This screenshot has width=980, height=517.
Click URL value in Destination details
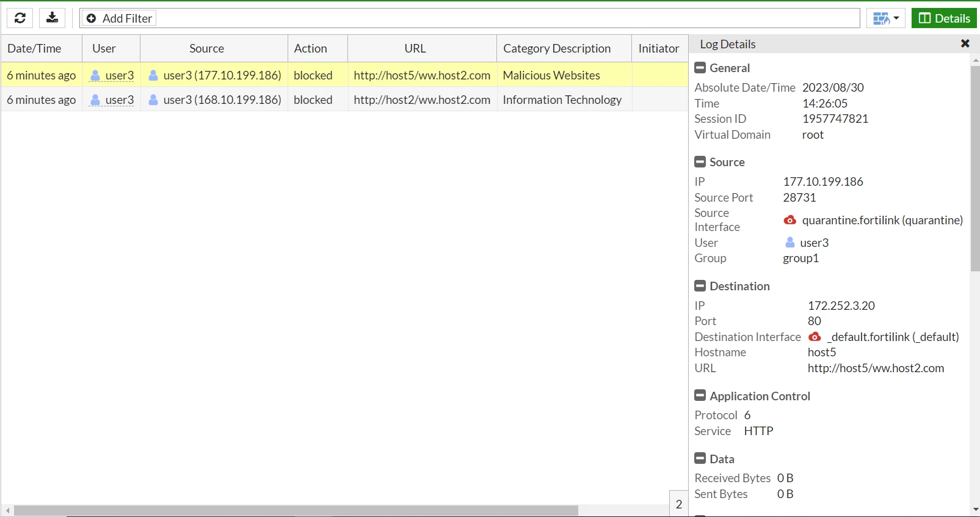[x=876, y=368]
